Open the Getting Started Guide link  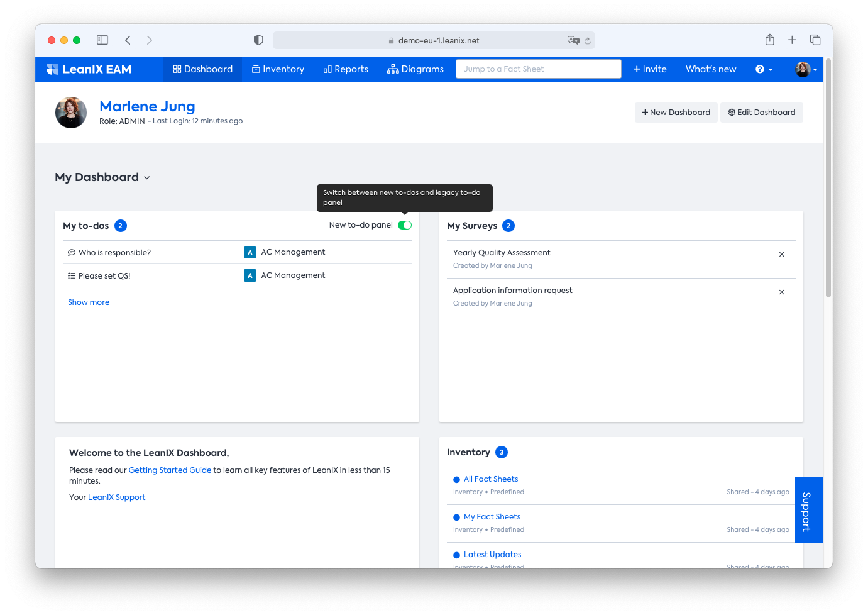[170, 470]
